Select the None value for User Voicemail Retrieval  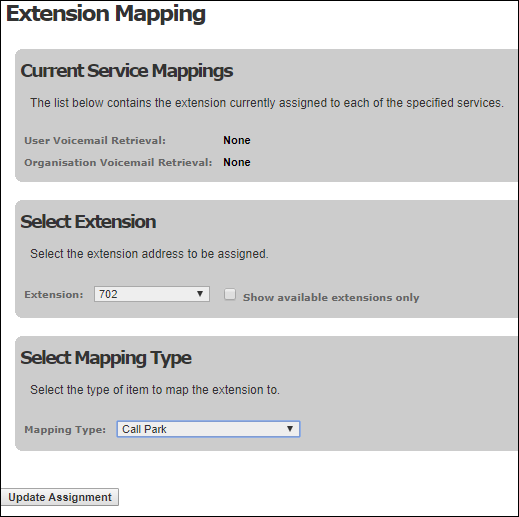pyautogui.click(x=237, y=140)
